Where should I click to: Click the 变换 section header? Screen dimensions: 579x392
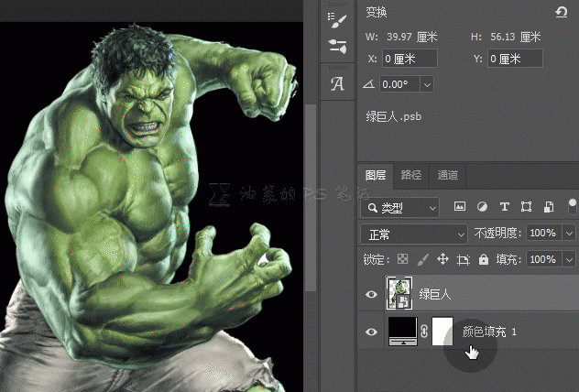[x=377, y=12]
